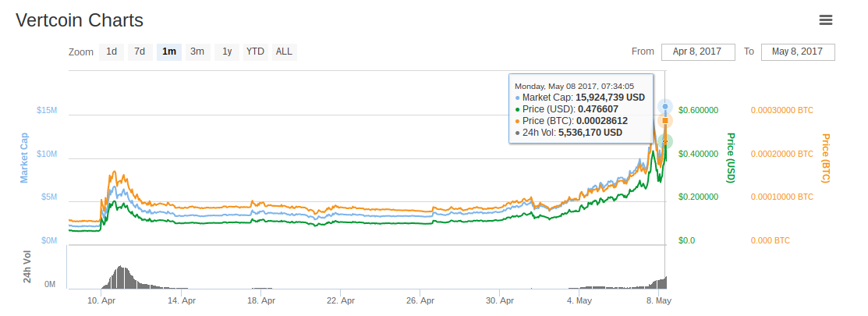868x316 pixels.
Task: Click the Price (BTC) axis title
Action: (826, 158)
